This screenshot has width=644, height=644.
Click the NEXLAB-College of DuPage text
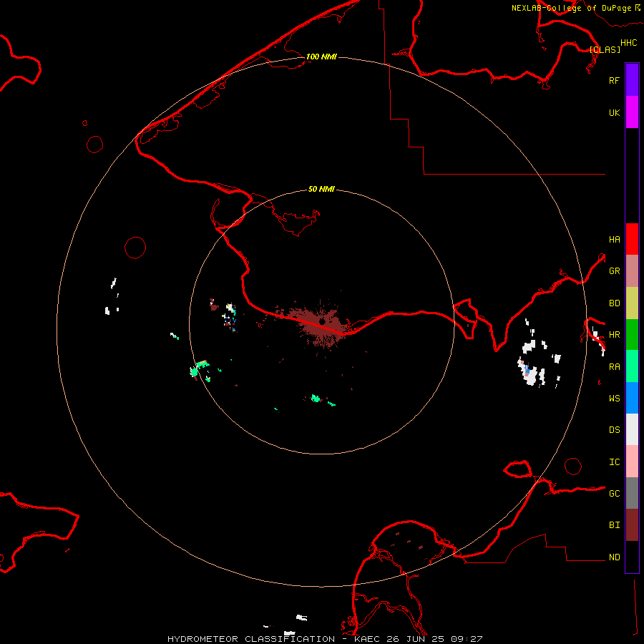pos(572,8)
